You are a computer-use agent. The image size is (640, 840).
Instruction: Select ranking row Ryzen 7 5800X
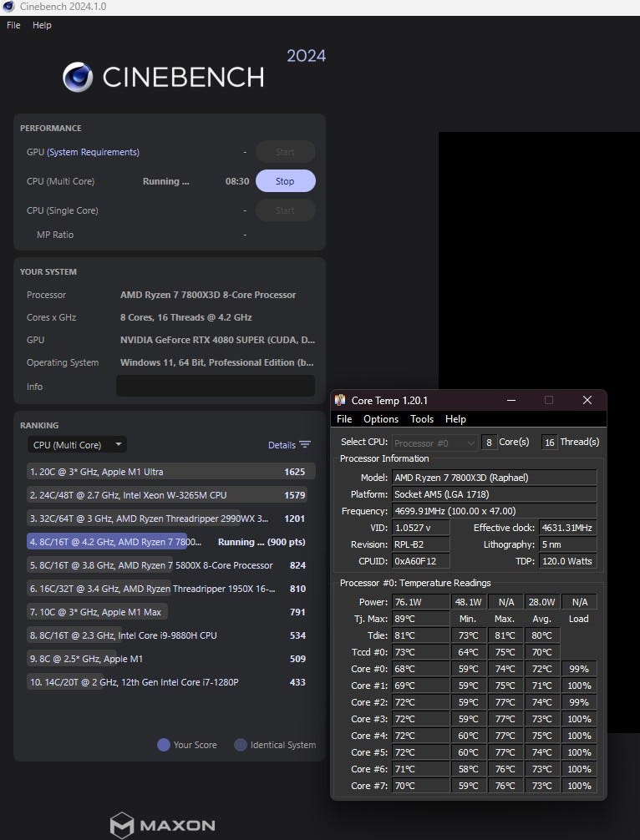(171, 565)
